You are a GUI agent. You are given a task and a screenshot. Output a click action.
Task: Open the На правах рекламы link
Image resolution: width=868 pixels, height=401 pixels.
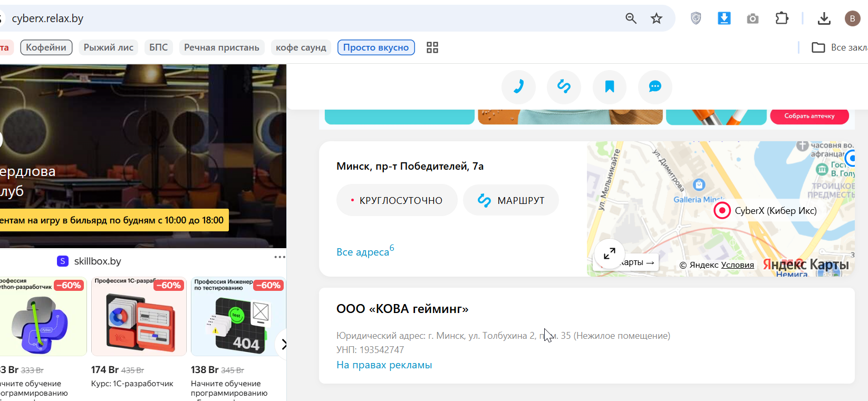pyautogui.click(x=384, y=365)
